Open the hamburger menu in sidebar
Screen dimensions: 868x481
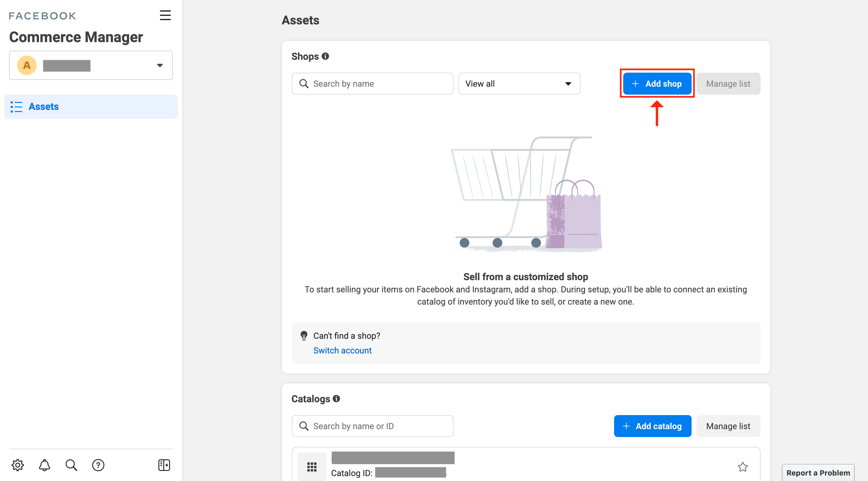[165, 15]
